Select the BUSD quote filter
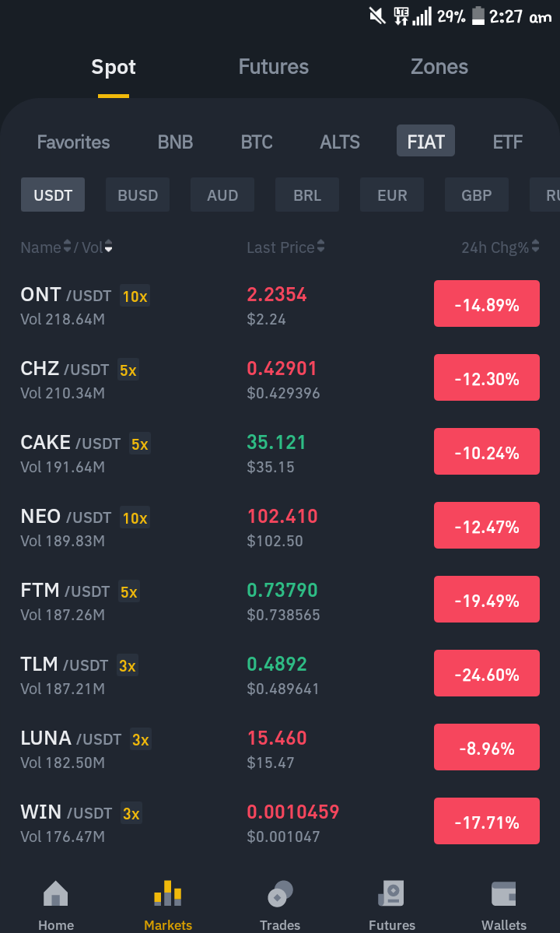The width and height of the screenshot is (560, 933). coord(138,195)
